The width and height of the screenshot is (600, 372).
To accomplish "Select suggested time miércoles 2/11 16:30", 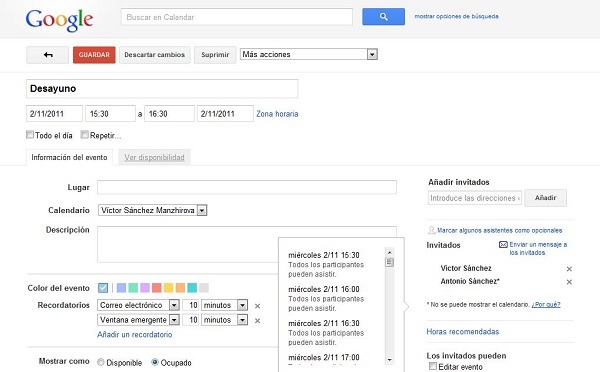I will 326,332.
